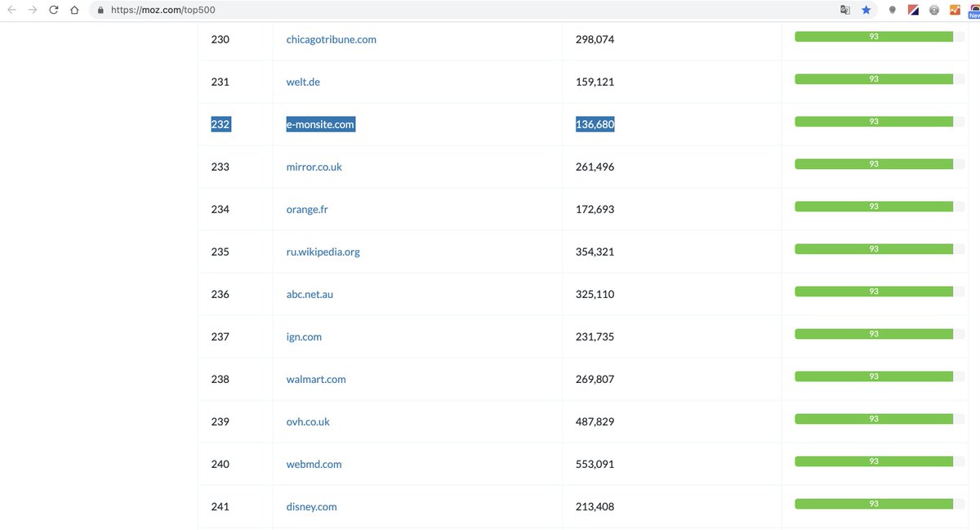This screenshot has height=530, width=980.
Task: View site security info via the padlock
Action: [x=99, y=9]
